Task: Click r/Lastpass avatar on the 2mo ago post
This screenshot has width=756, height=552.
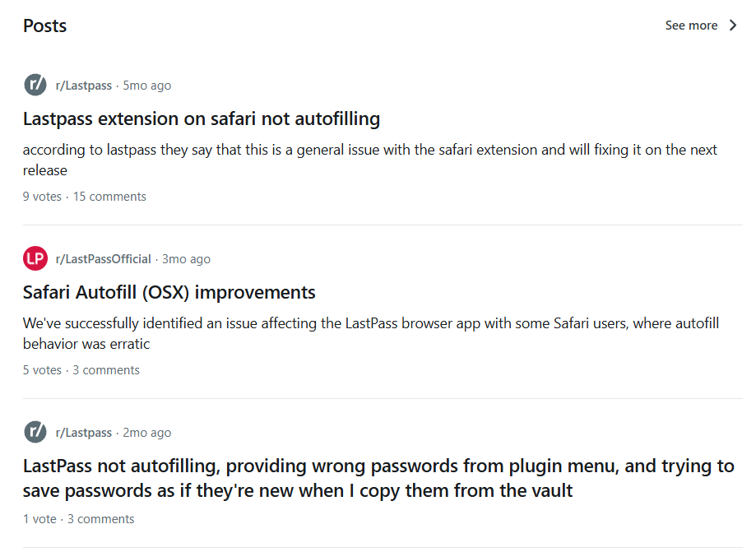Action: tap(35, 432)
